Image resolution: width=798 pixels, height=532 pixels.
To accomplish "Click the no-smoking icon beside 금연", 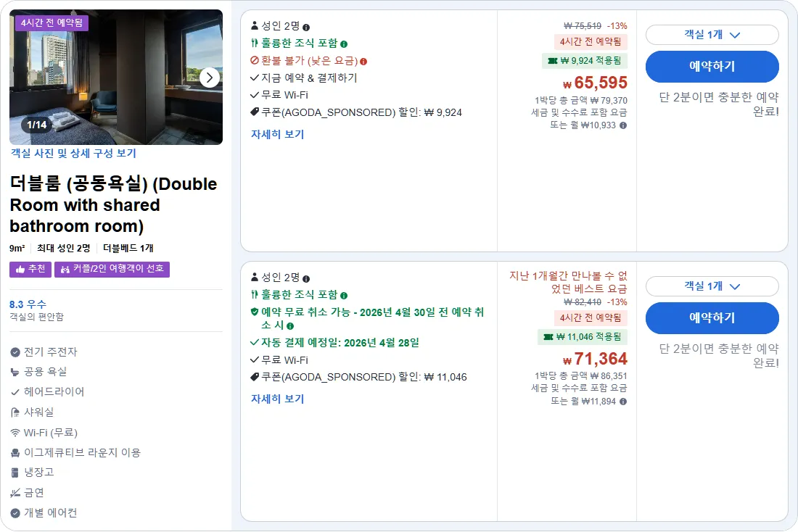I will click(x=15, y=493).
